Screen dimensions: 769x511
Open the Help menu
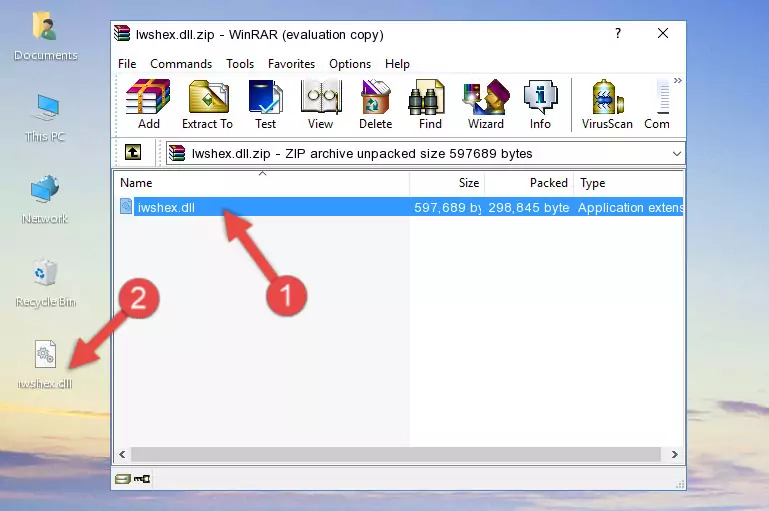point(397,64)
